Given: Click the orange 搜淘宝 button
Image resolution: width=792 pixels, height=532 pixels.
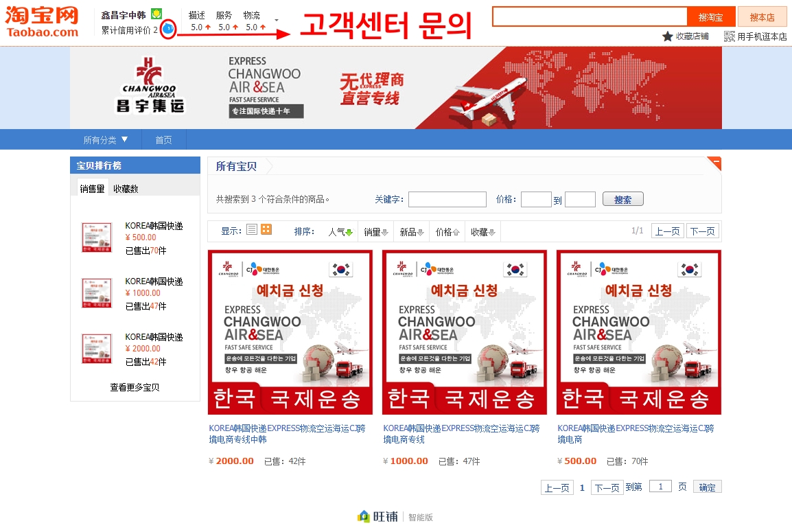Looking at the screenshot, I should click(711, 17).
